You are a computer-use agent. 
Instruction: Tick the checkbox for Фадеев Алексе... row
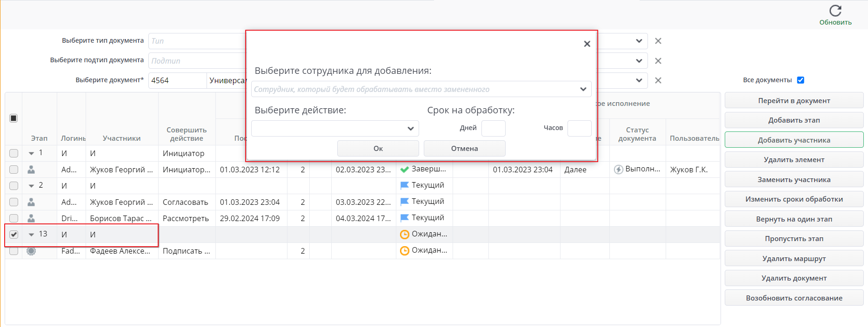[14, 251]
